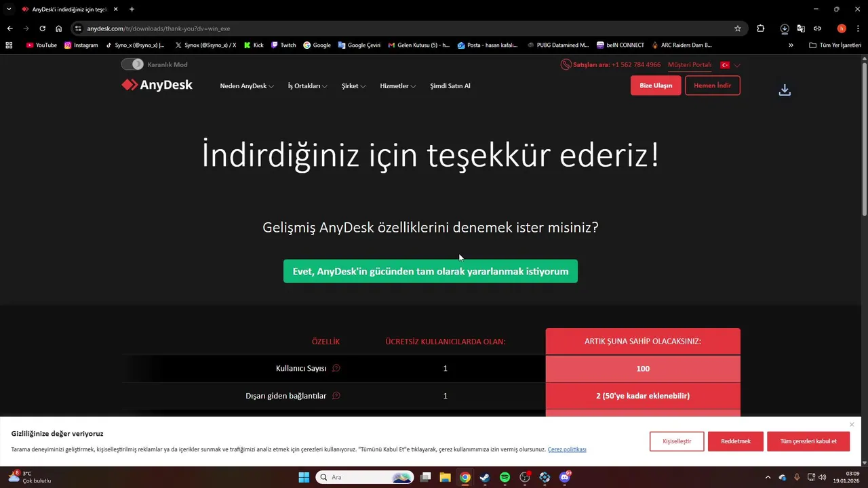Screen dimensions: 868x488
Task: Open Spotify from the taskbar
Action: [505, 477]
